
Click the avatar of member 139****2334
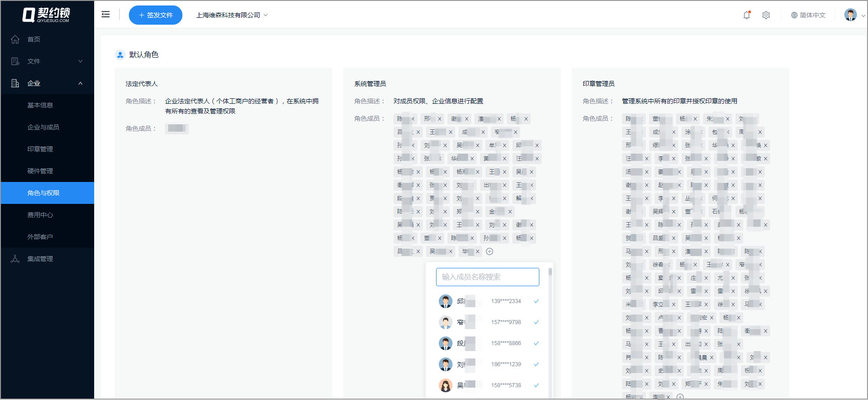point(446,301)
